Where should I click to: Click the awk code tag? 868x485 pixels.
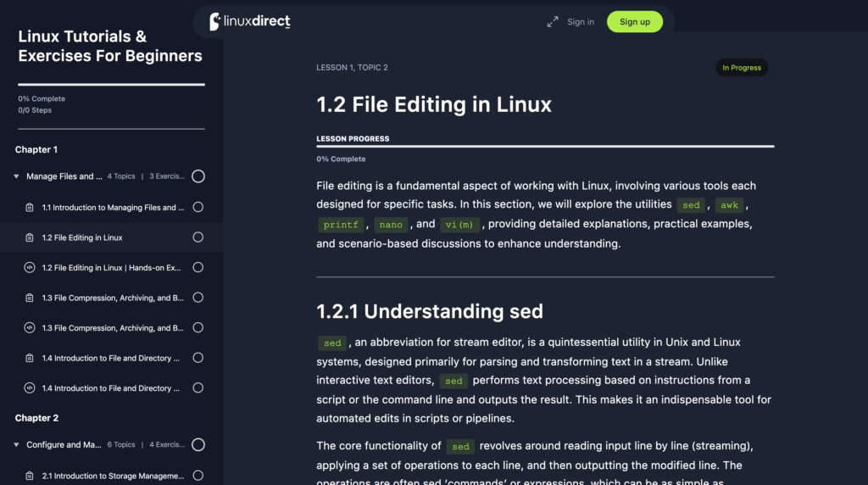pyautogui.click(x=729, y=205)
